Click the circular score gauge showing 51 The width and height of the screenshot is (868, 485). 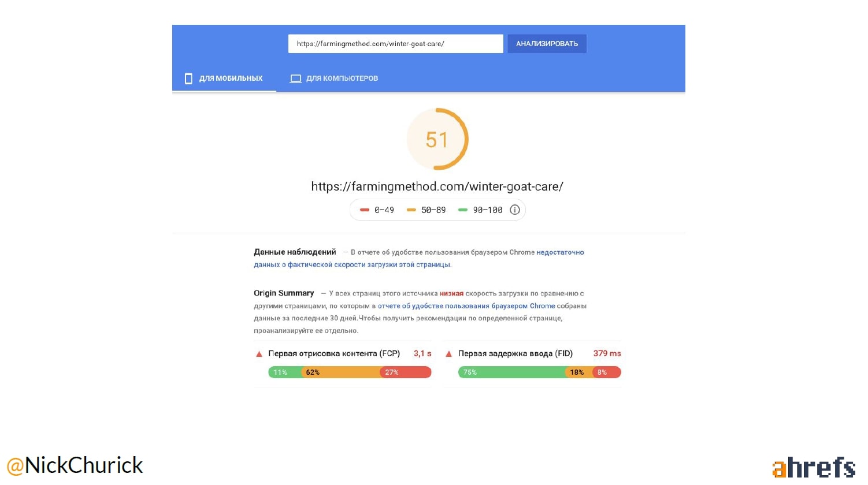point(437,139)
